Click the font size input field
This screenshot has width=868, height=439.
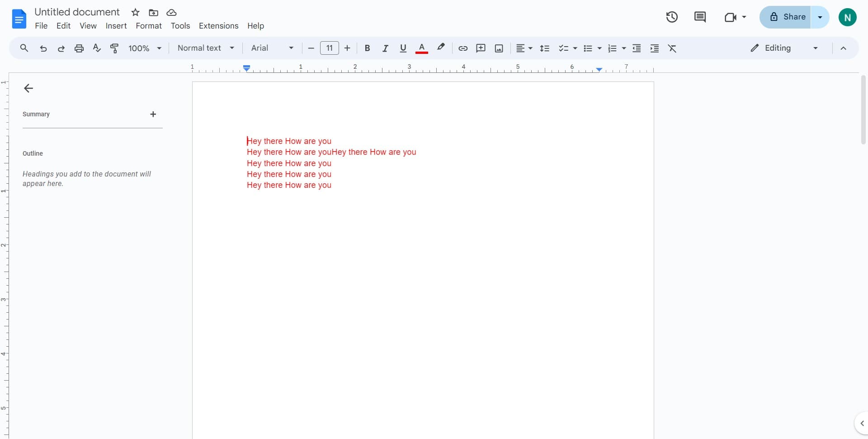click(330, 48)
